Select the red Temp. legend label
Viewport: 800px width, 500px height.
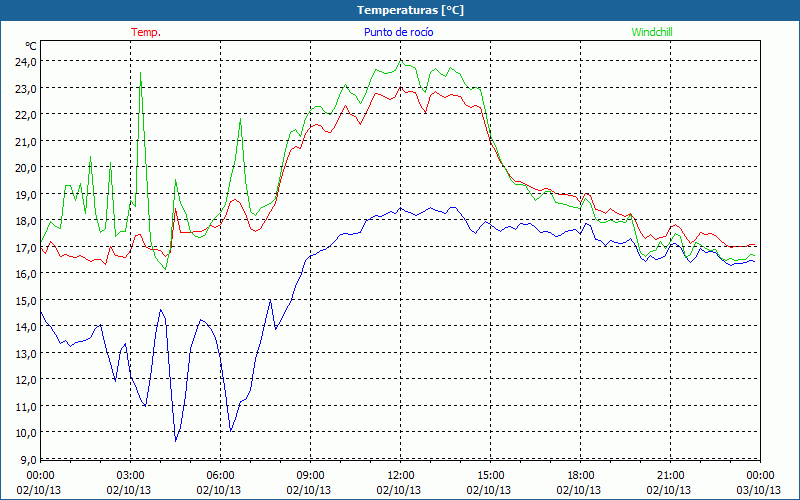click(146, 32)
